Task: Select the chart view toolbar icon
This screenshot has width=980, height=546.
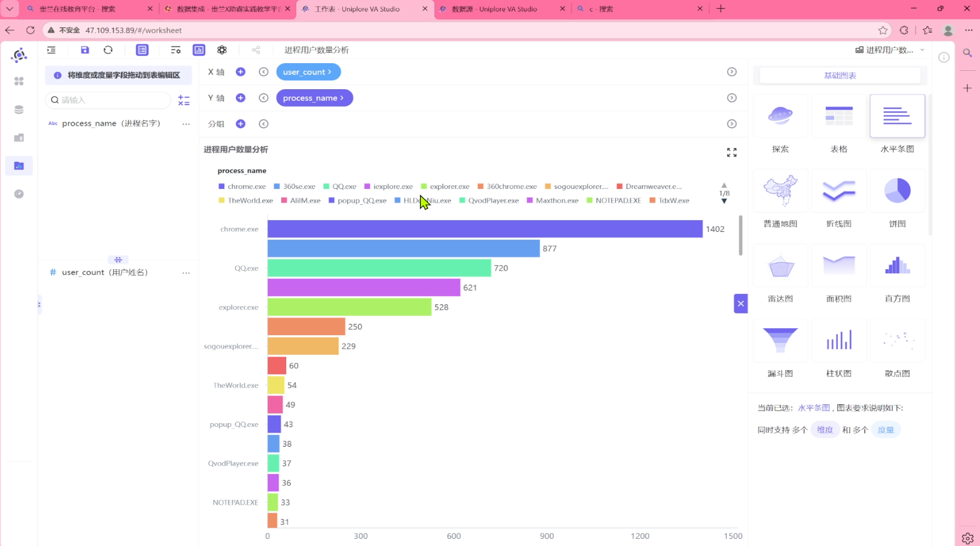Action: [199, 50]
